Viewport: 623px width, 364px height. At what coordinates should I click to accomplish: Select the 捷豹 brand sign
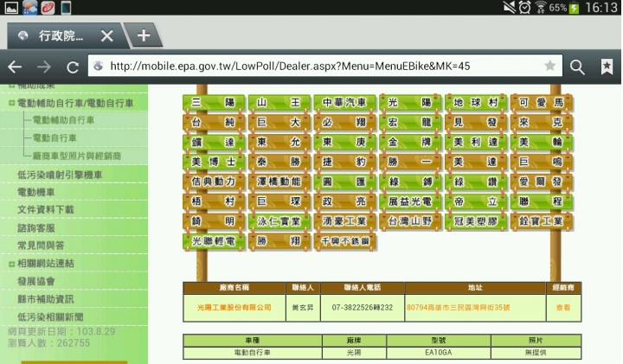(x=344, y=162)
